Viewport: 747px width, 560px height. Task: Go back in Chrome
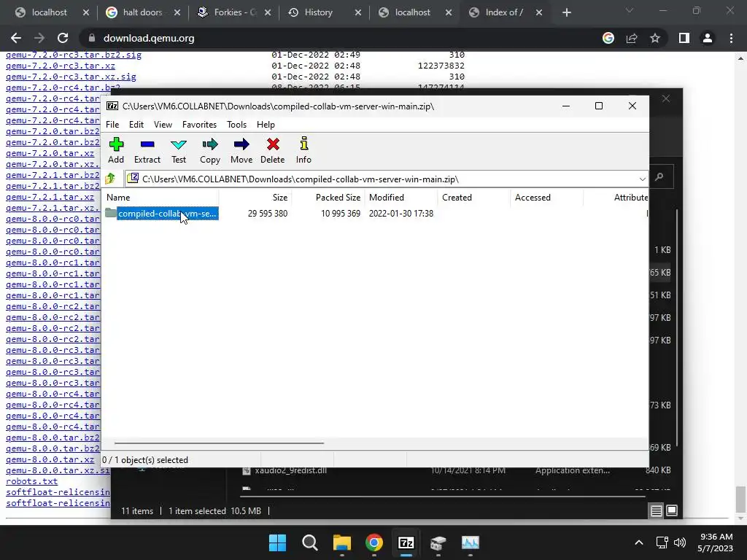pyautogui.click(x=16, y=38)
